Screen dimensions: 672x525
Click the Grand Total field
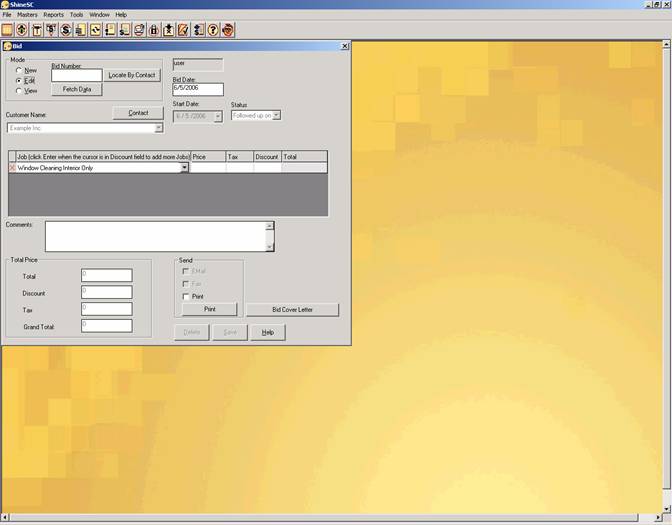(107, 326)
